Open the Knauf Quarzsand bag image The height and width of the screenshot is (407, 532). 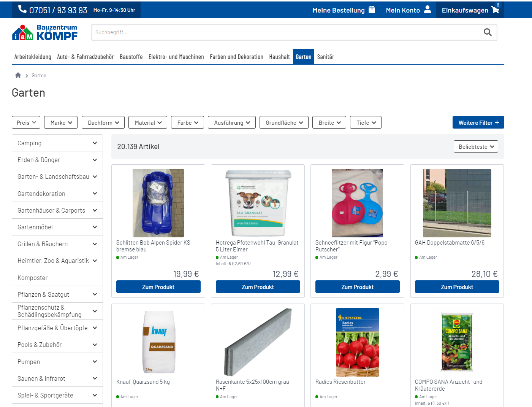pos(158,342)
